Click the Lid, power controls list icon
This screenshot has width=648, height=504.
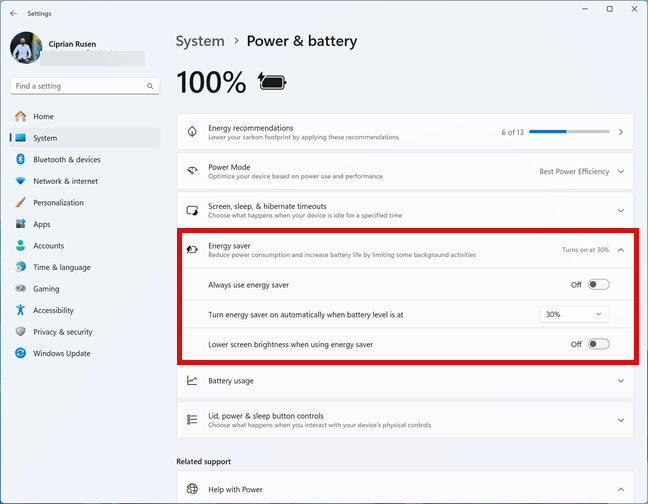[192, 420]
